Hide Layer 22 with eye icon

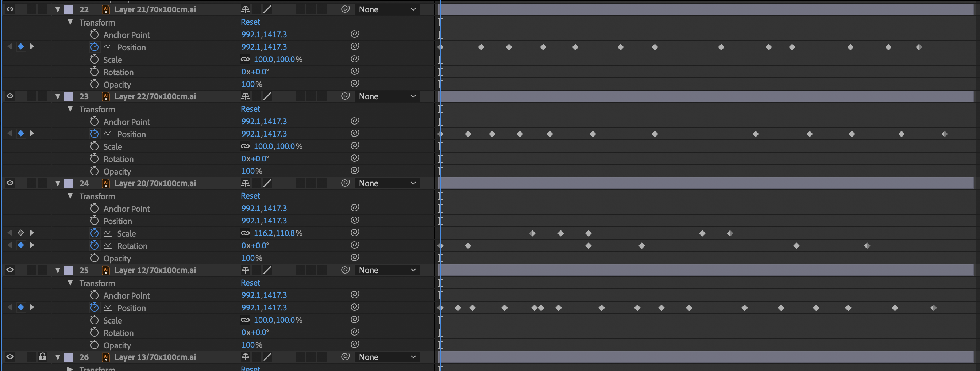tap(10, 96)
